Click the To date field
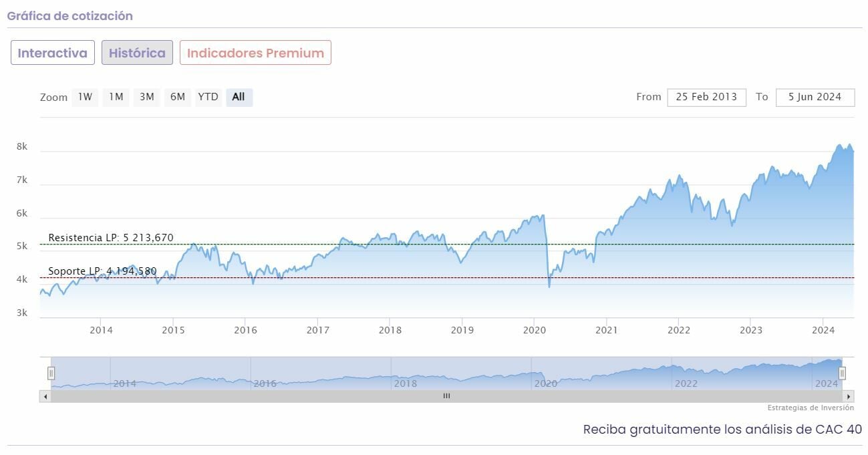Image resolution: width=868 pixels, height=455 pixels. pyautogui.click(x=815, y=97)
